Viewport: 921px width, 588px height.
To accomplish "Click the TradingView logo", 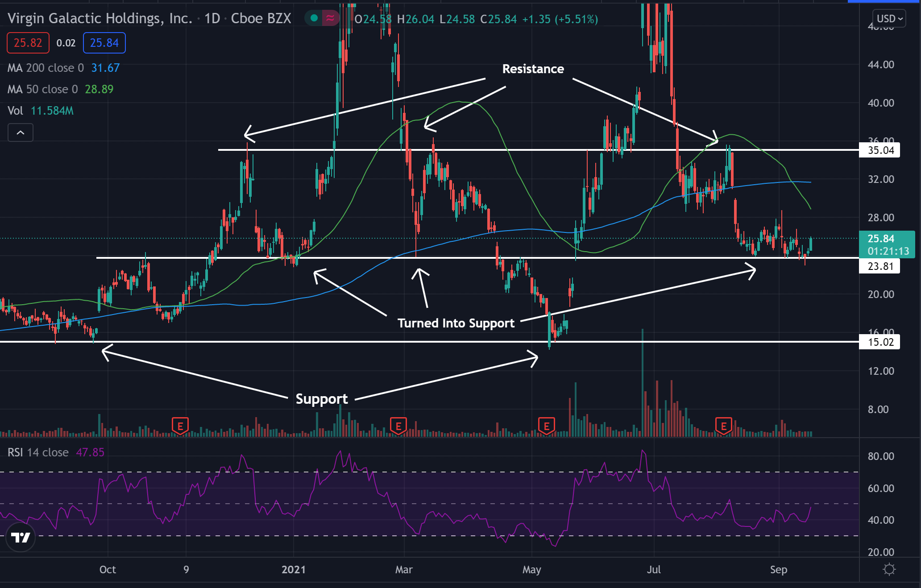I will (21, 537).
